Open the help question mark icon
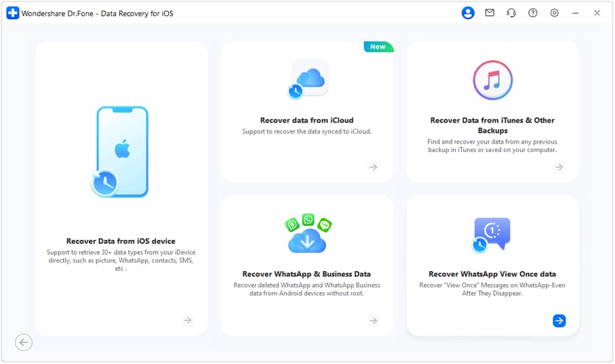615x364 pixels. (x=533, y=13)
